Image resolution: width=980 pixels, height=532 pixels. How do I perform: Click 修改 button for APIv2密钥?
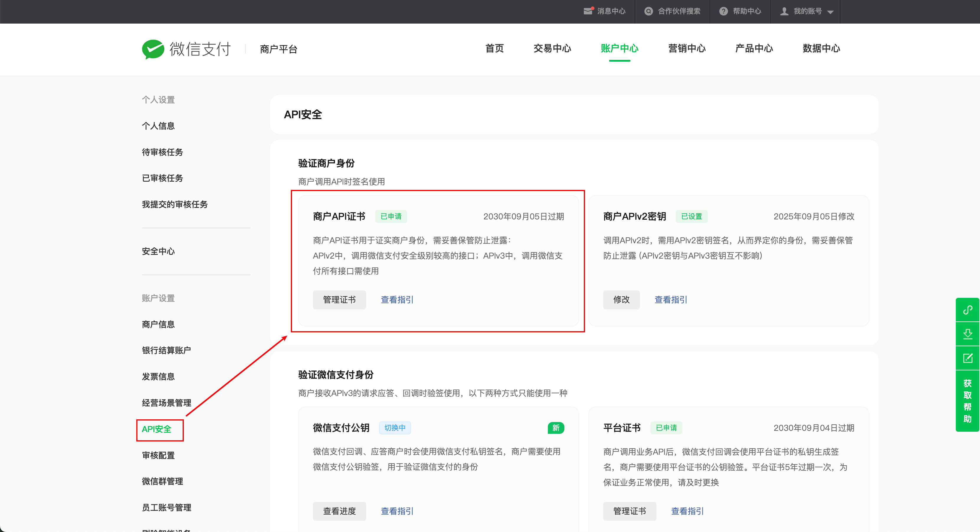click(621, 300)
